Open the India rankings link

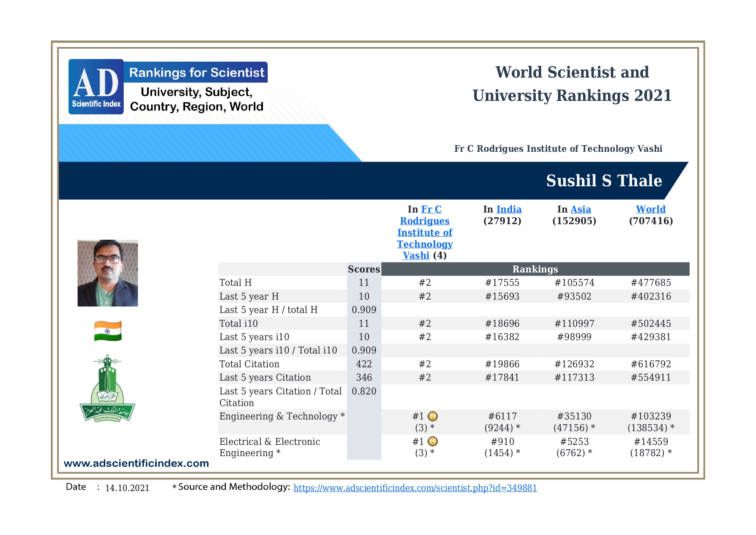(x=509, y=209)
